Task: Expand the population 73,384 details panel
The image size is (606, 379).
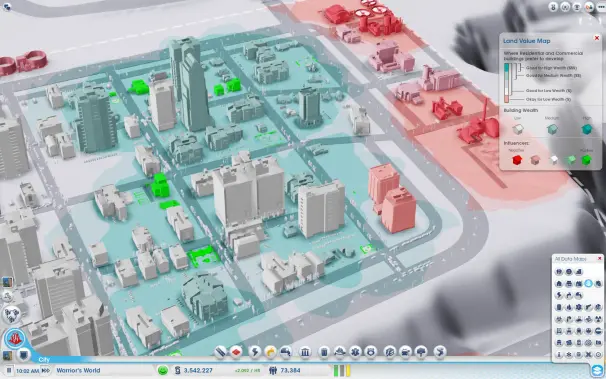Action: click(x=285, y=371)
